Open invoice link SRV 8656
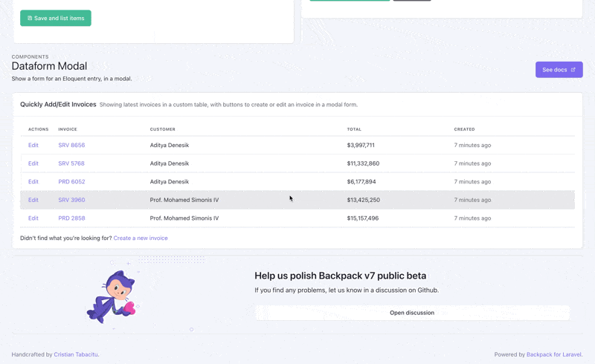The height and width of the screenshot is (364, 595). [x=71, y=146]
